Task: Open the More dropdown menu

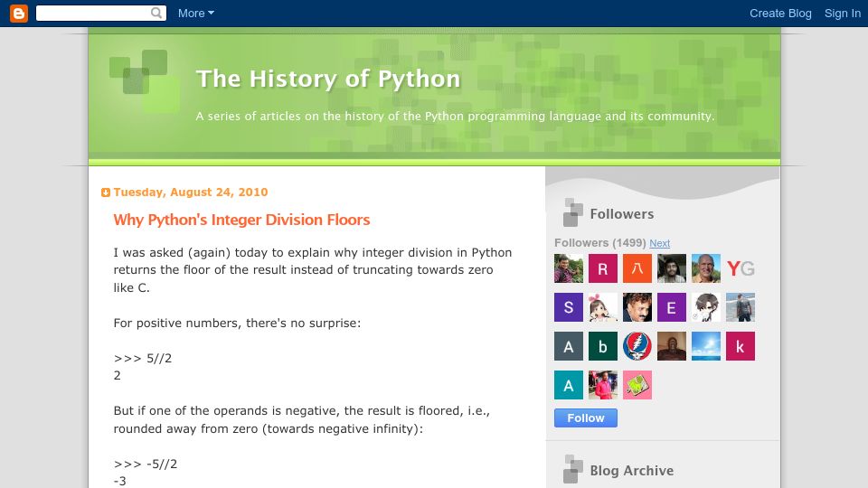Action: click(x=196, y=14)
